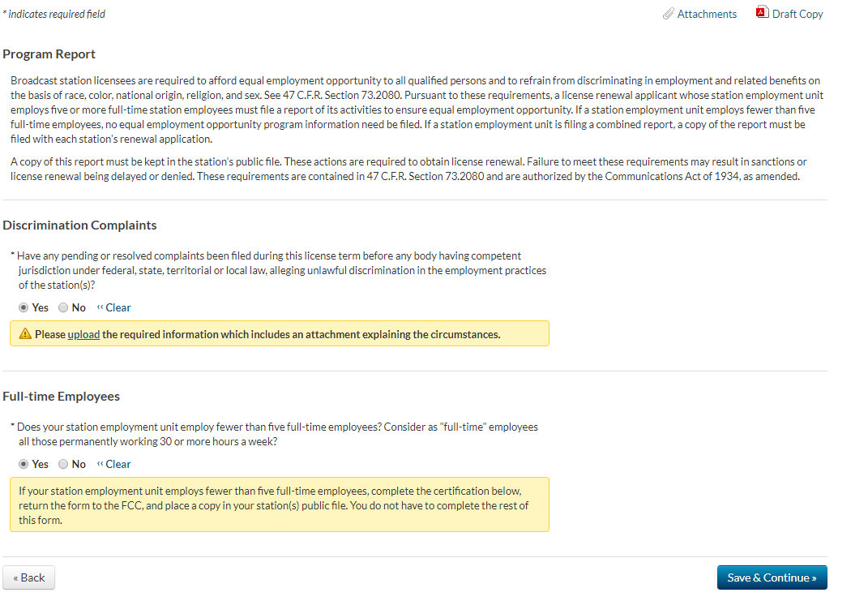868x601 pixels.
Task: Select No for fewer than five employees
Action: tap(63, 464)
